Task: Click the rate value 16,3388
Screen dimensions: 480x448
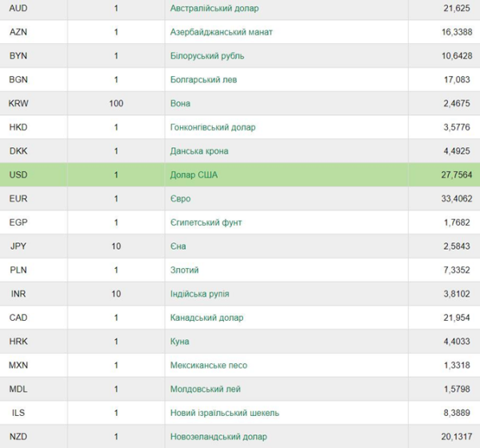Action: (457, 32)
